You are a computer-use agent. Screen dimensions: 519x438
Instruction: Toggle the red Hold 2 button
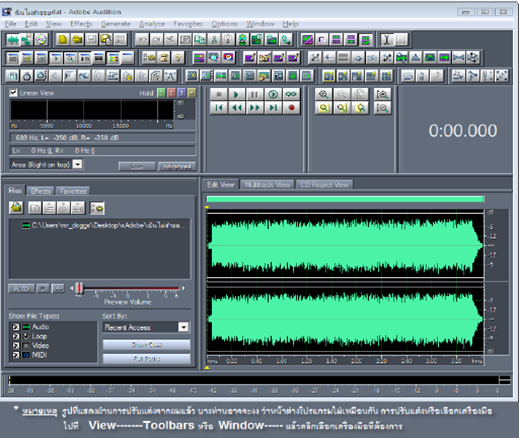[x=171, y=93]
